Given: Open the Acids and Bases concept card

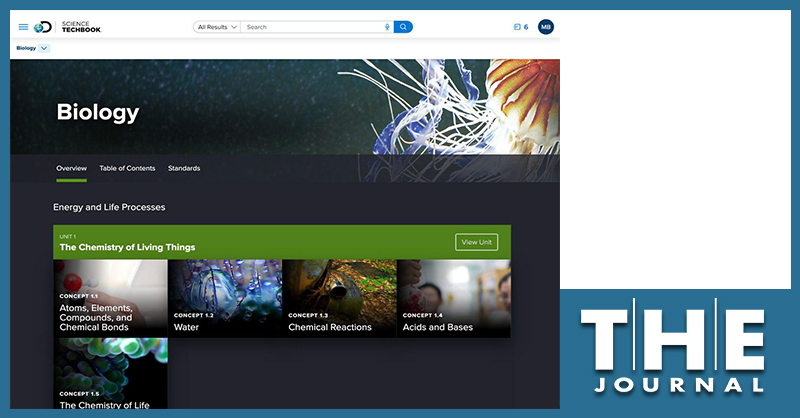Looking at the screenshot, I should [x=454, y=299].
